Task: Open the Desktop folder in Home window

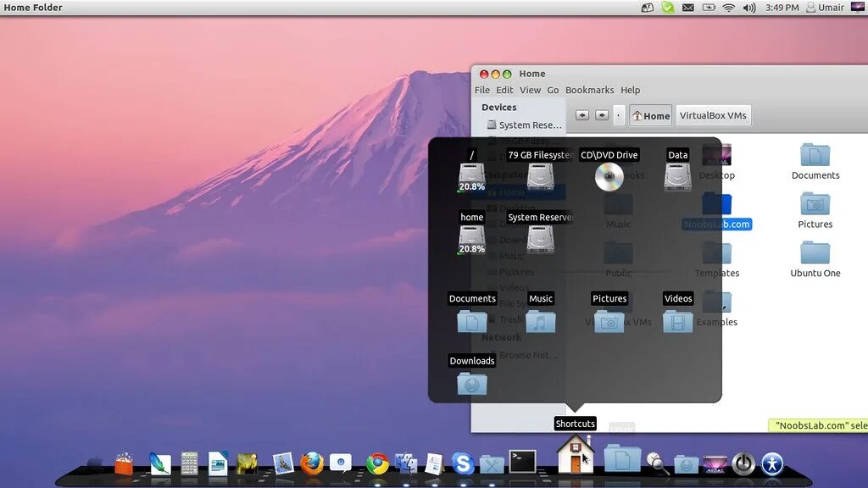Action: click(x=717, y=162)
